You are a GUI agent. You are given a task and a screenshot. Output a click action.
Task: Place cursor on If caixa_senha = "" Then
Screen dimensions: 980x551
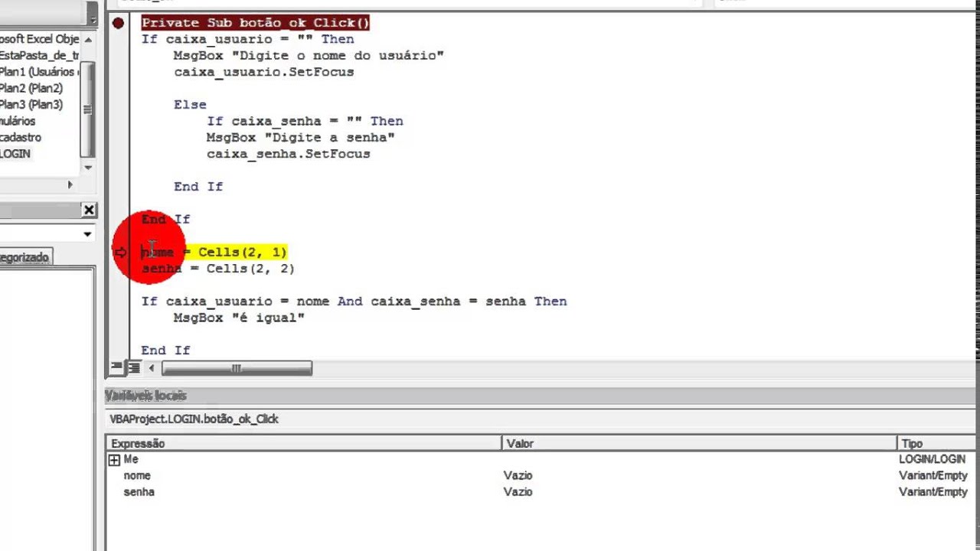pyautogui.click(x=305, y=121)
